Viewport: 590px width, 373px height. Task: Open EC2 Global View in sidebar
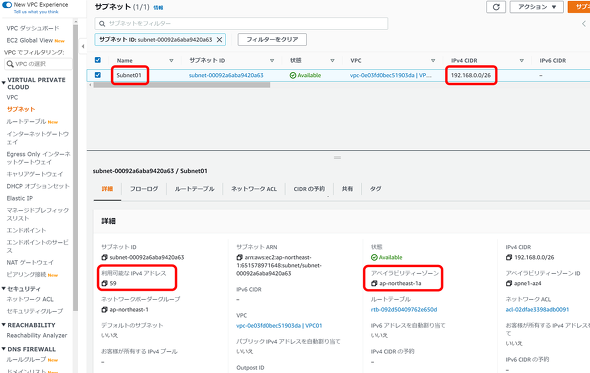click(x=30, y=40)
